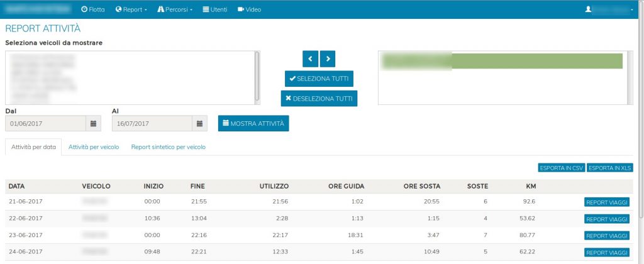Open calendar picker for Dal date

[93, 124]
